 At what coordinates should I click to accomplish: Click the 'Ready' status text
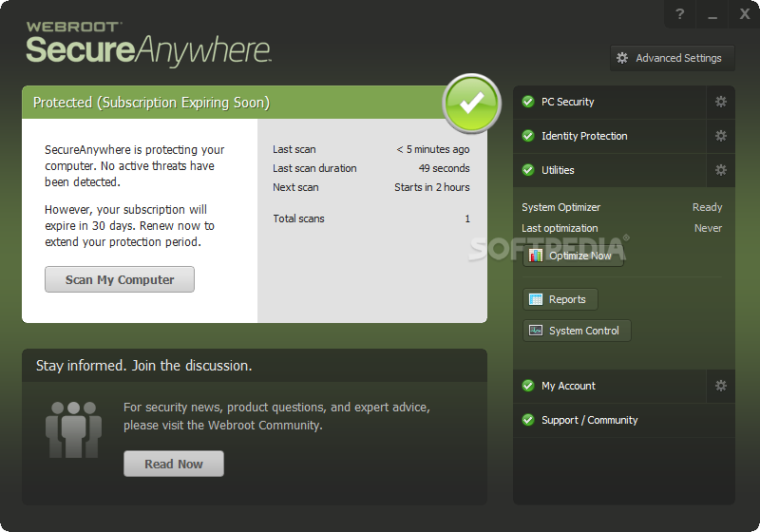click(x=707, y=207)
